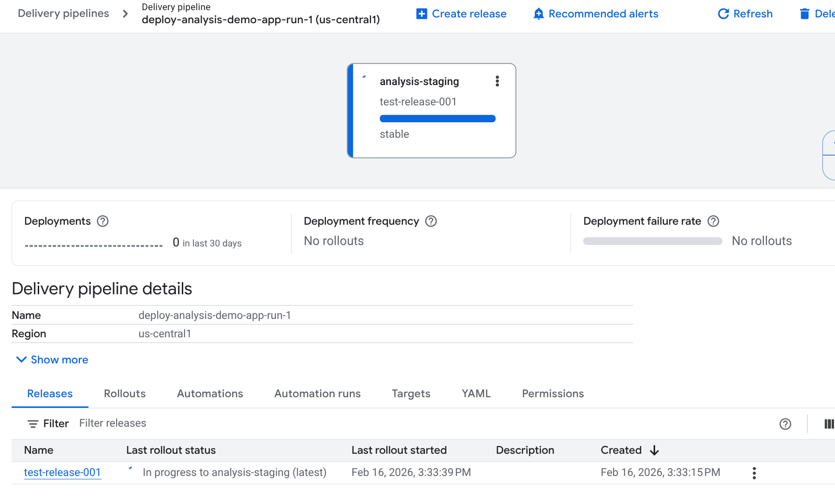Click the blue rollout progress bar
835x504 pixels.
tap(437, 118)
